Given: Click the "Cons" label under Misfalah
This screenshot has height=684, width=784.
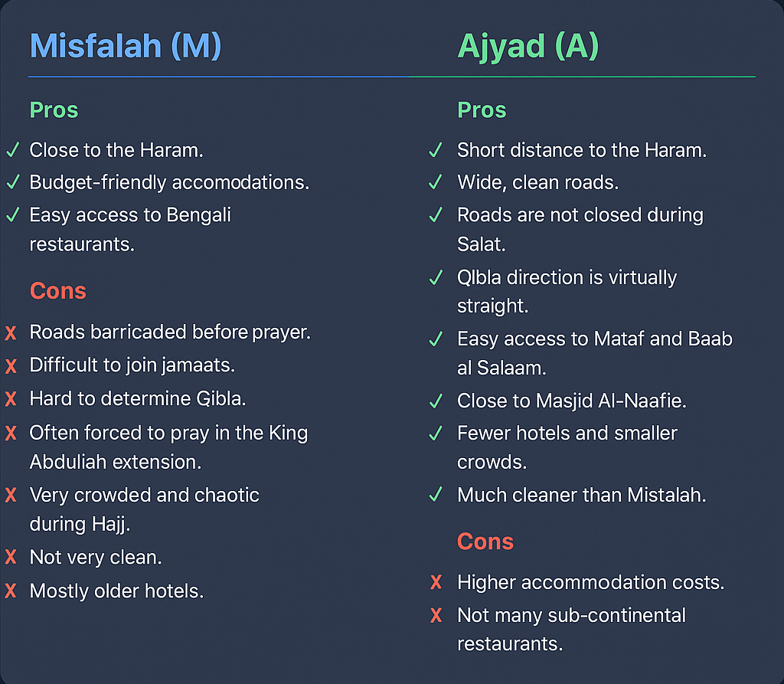Looking at the screenshot, I should [57, 291].
